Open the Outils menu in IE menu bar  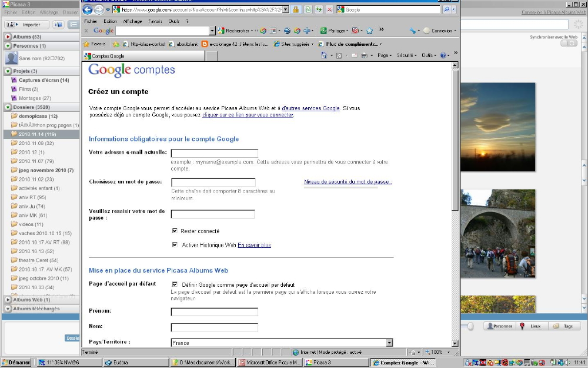point(173,21)
